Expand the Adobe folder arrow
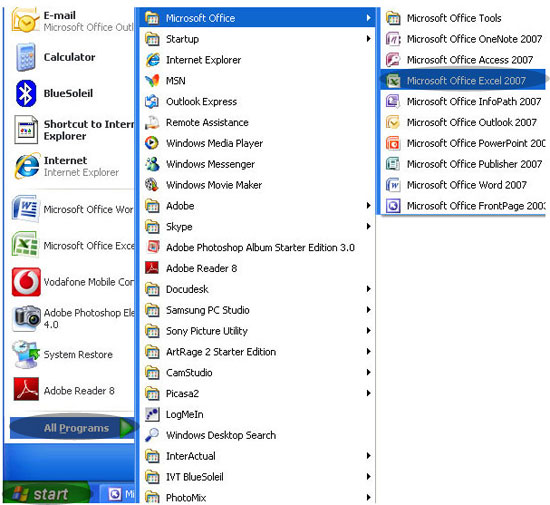Viewport: 550px width, 505px height. pyautogui.click(x=368, y=206)
